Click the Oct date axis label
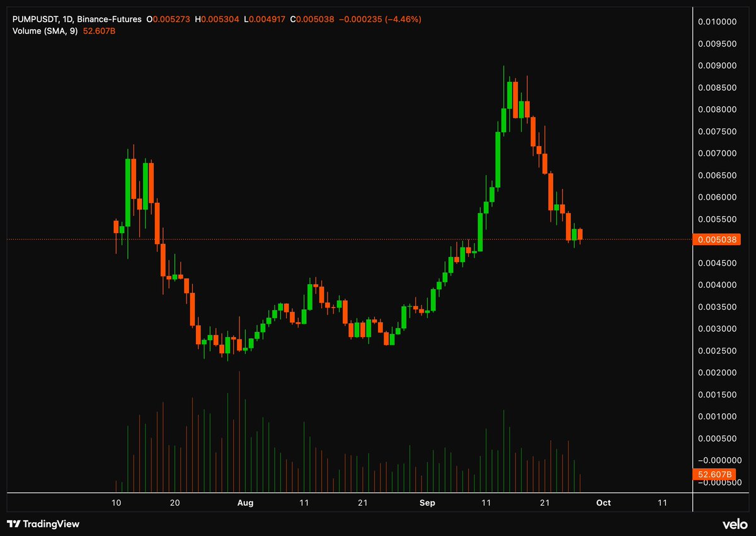 click(603, 503)
